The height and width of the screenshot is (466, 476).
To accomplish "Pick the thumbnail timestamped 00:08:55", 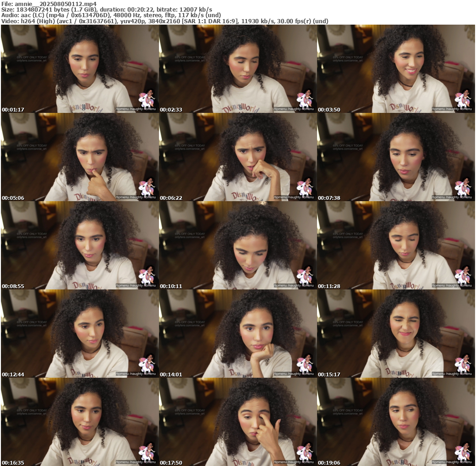I will (x=80, y=245).
